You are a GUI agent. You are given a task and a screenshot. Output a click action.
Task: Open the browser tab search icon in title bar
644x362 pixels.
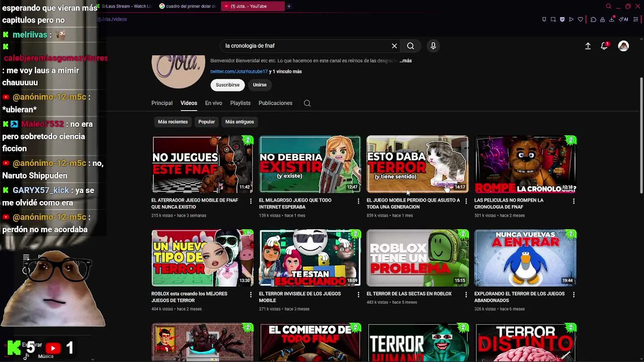tap(608, 6)
